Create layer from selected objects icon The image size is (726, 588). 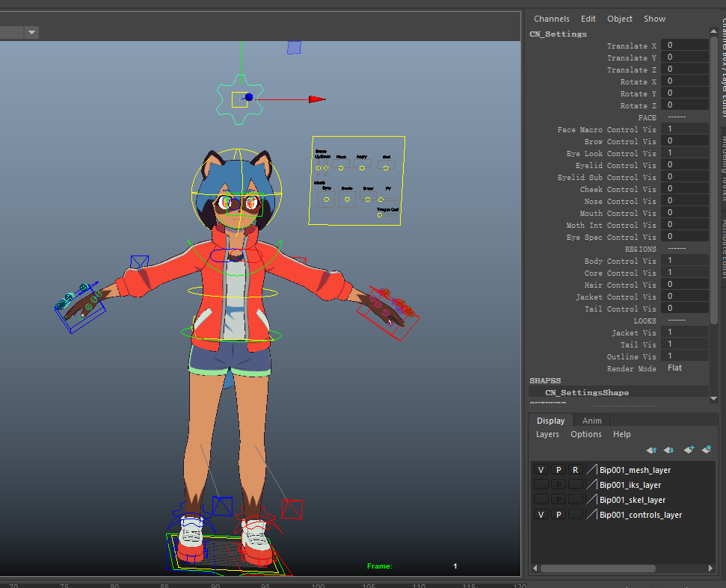(x=707, y=451)
